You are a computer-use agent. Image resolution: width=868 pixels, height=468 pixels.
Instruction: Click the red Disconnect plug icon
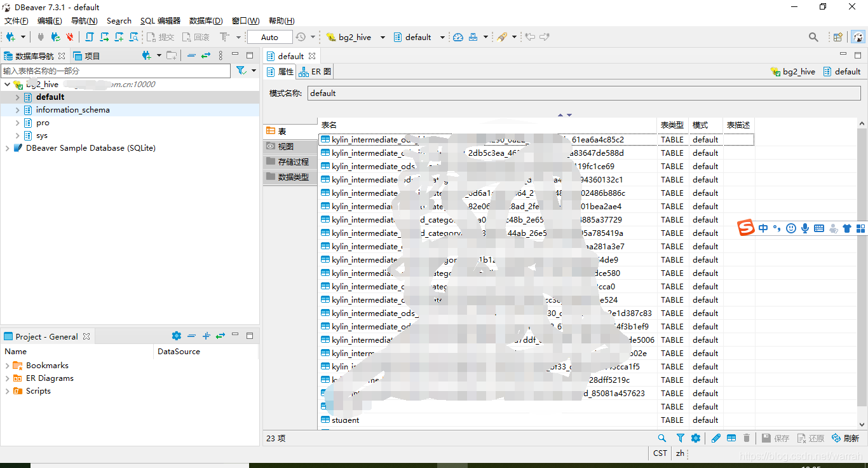tap(69, 37)
